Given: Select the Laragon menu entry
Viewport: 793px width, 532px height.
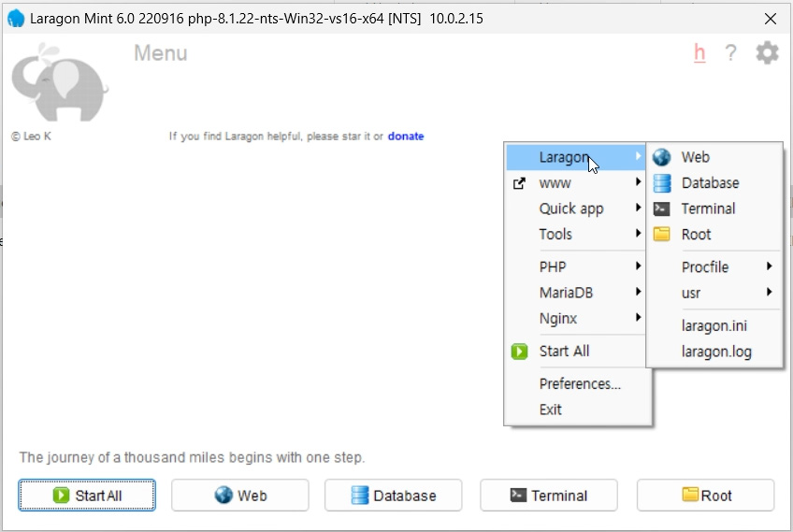Looking at the screenshot, I should 575,157.
